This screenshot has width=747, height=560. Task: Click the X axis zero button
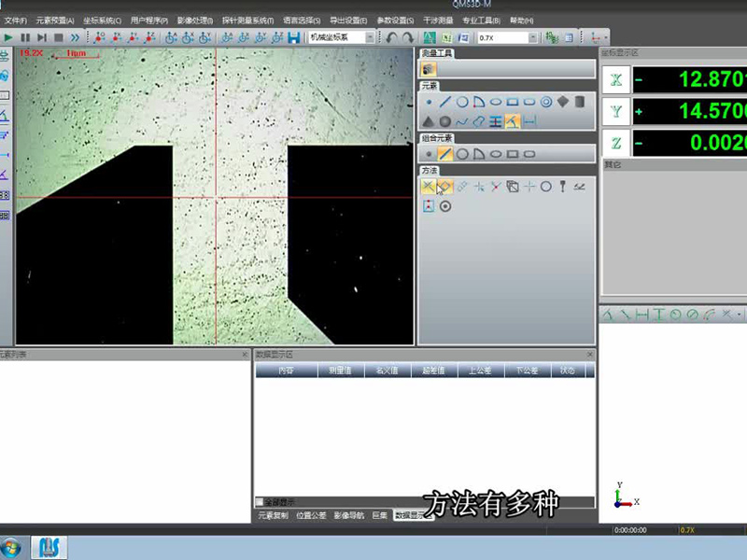coord(616,79)
